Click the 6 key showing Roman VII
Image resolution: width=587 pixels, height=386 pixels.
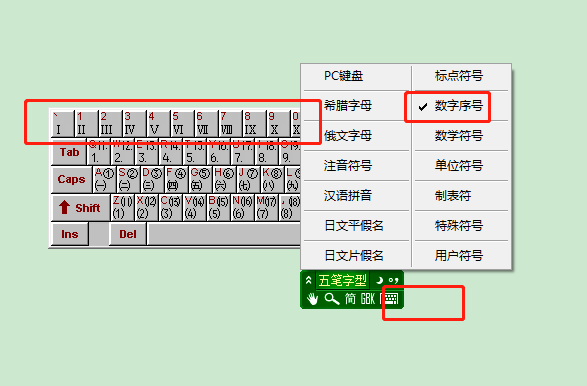pos(206,124)
